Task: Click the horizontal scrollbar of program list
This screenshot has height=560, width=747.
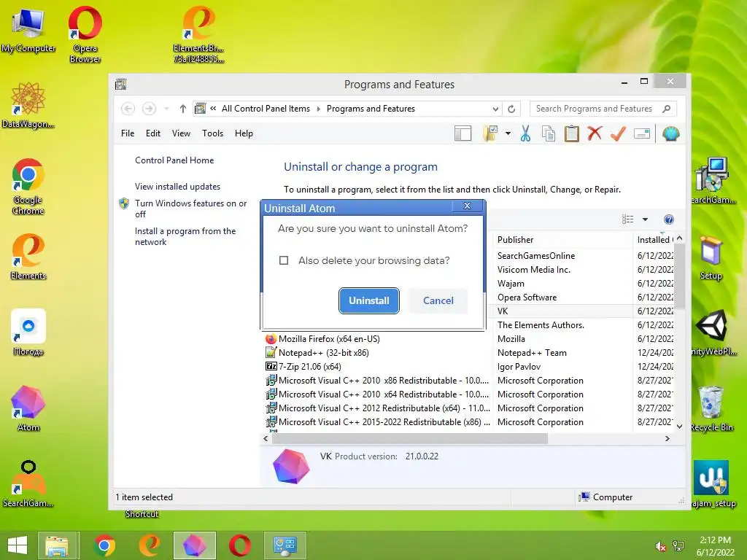Action: [x=410, y=438]
